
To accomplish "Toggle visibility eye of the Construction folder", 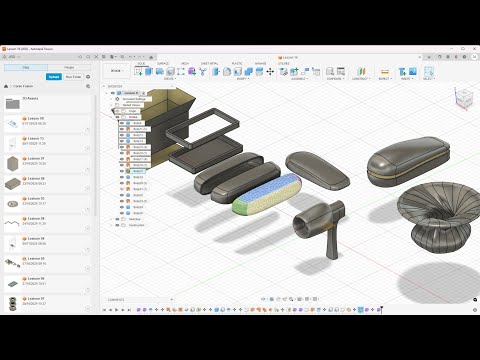I will pos(117,225).
